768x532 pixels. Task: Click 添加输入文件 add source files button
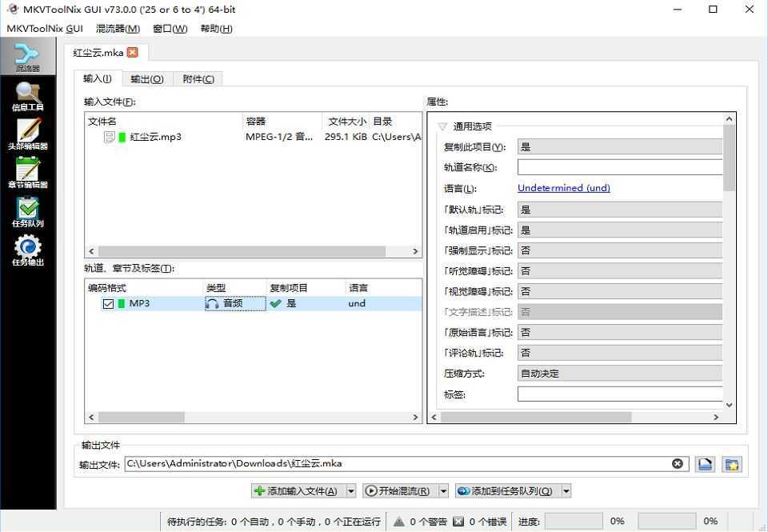(x=298, y=491)
